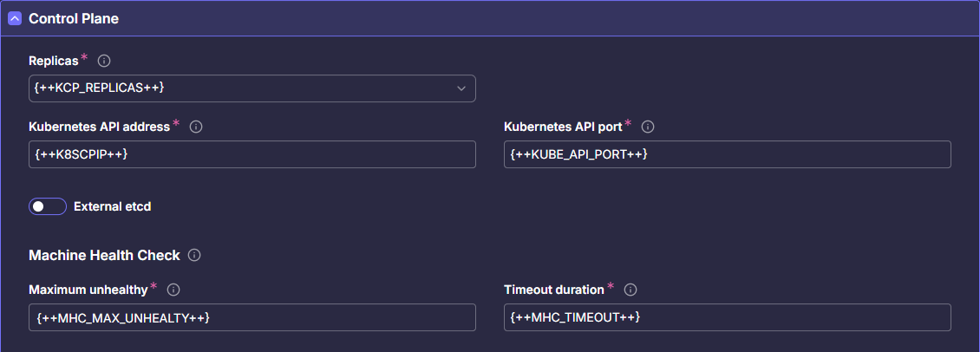Click the External etcd label text
The image size is (980, 352).
point(113,206)
